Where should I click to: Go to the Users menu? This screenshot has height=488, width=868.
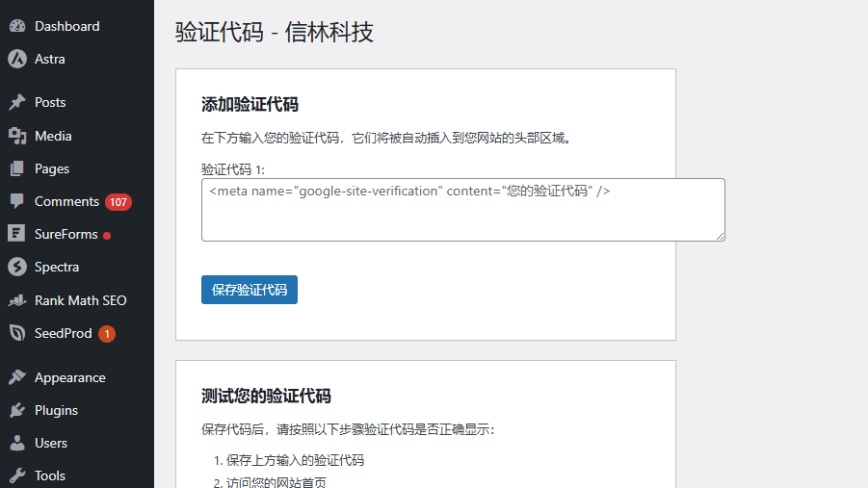click(51, 443)
